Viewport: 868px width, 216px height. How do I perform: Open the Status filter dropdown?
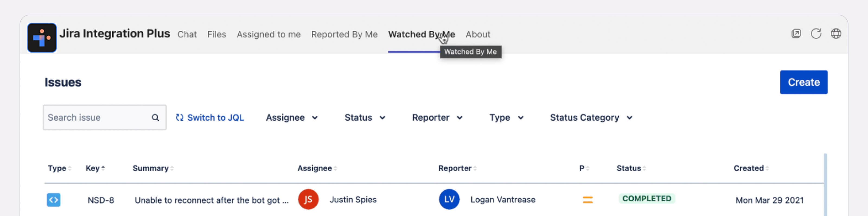[365, 117]
